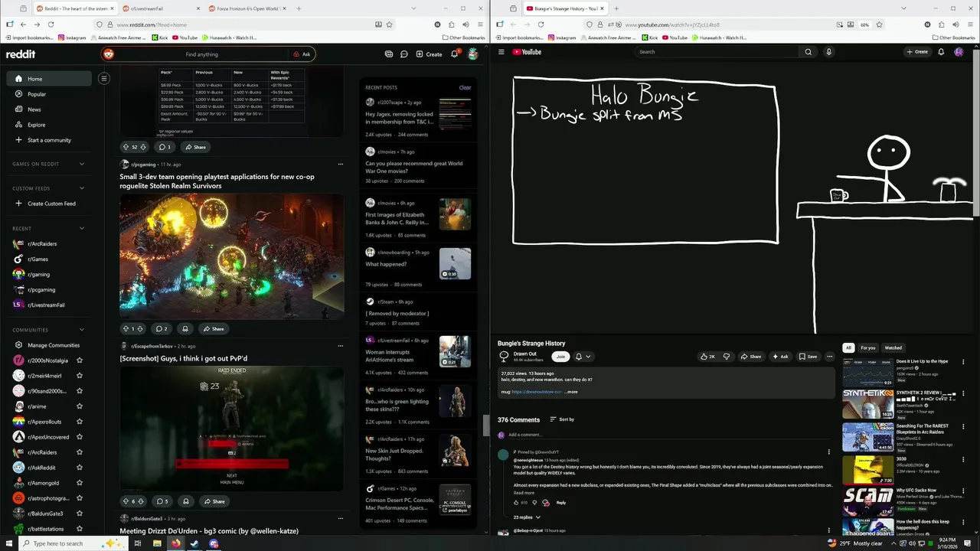The height and width of the screenshot is (551, 980).
Task: Open three-dot menu of r/EscapefromTarkov post
Action: 341,346
